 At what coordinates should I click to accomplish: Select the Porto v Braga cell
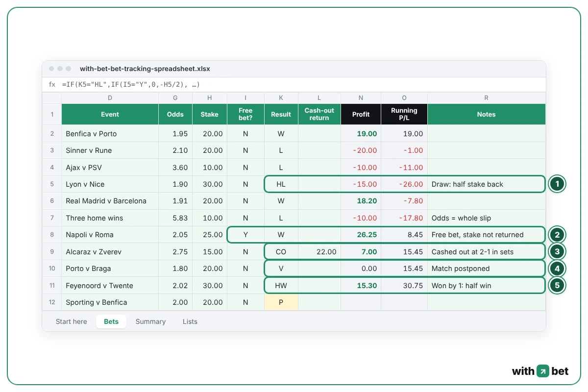110,269
